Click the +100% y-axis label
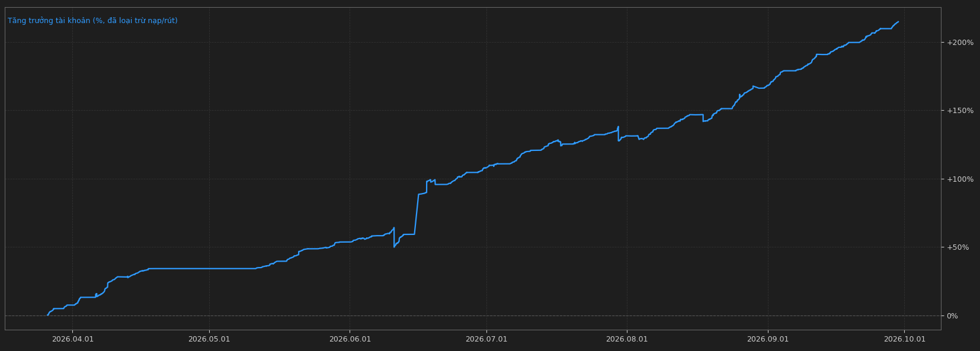Image resolution: width=980 pixels, height=351 pixels. point(960,179)
